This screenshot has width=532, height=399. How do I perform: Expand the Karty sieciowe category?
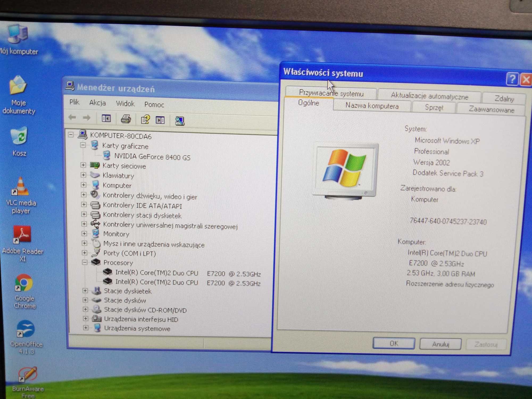[83, 165]
